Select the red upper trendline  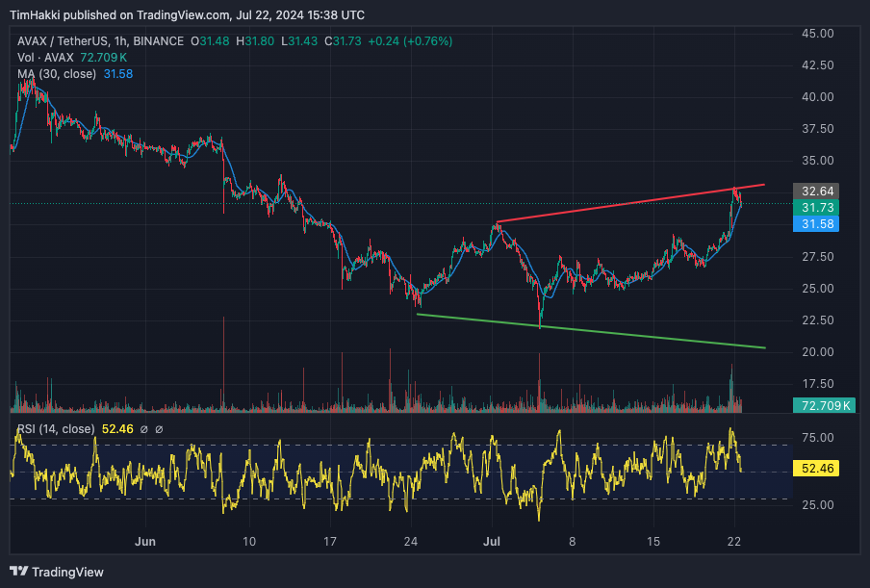(626, 203)
